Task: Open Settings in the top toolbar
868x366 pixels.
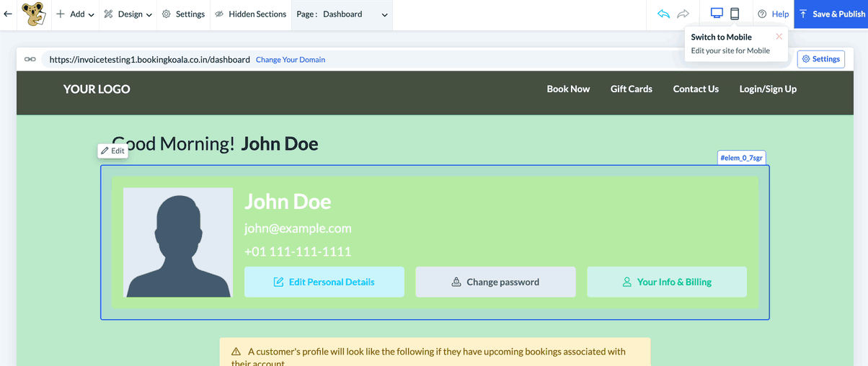Action: (x=183, y=14)
